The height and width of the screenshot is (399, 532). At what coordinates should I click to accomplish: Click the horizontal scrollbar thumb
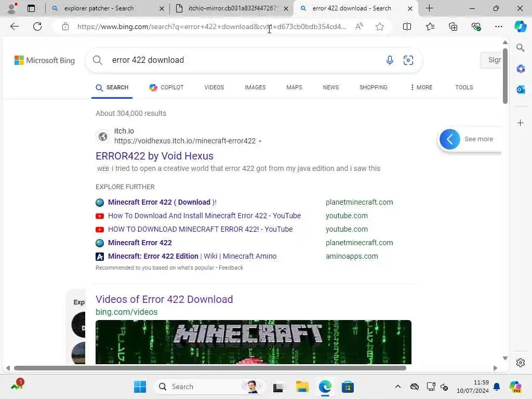210,368
